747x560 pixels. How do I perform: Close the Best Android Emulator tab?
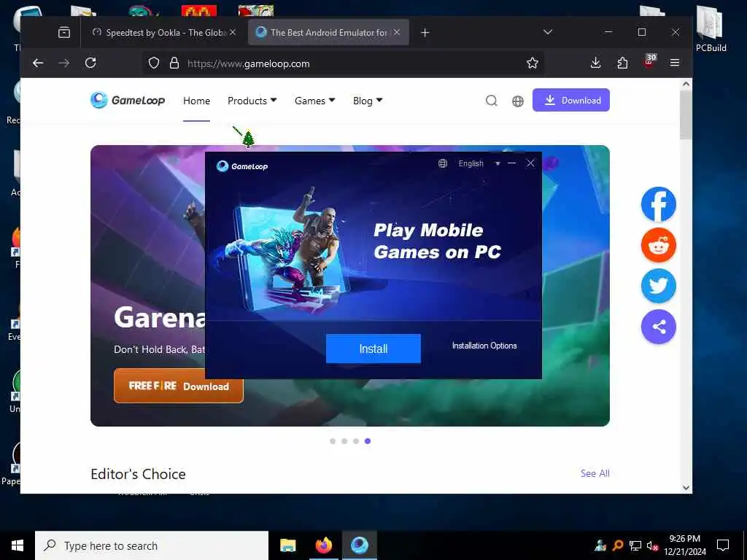pos(397,32)
